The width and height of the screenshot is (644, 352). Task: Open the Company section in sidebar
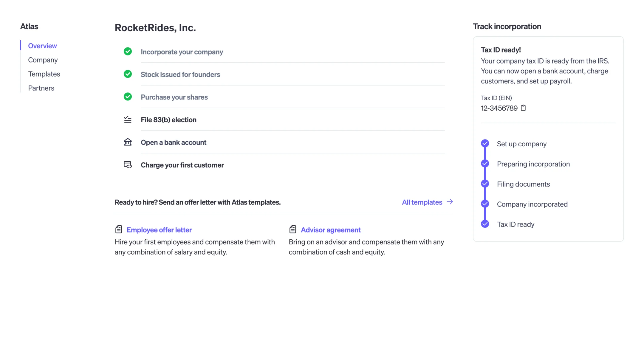click(43, 60)
